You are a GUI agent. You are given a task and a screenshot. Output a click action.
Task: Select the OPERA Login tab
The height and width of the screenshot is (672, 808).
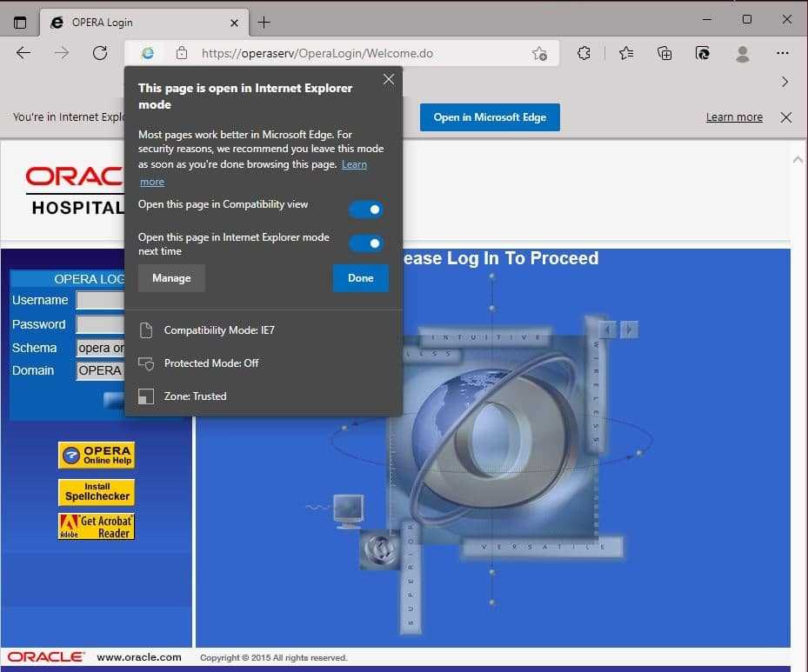tap(144, 23)
